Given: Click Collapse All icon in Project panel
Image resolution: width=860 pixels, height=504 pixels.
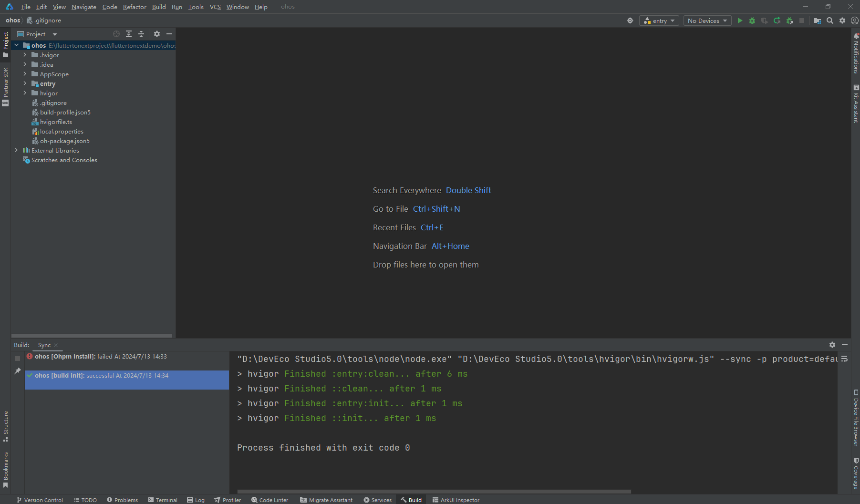Looking at the screenshot, I should [x=141, y=34].
